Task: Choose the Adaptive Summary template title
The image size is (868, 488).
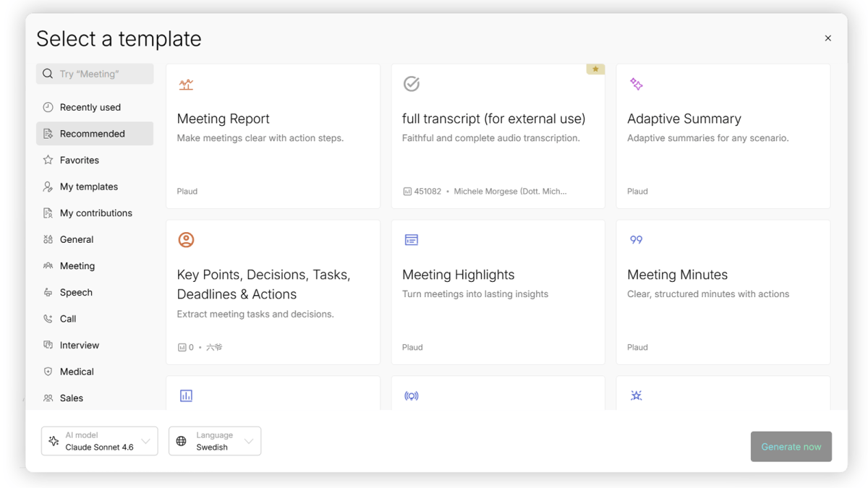Action: coord(684,119)
